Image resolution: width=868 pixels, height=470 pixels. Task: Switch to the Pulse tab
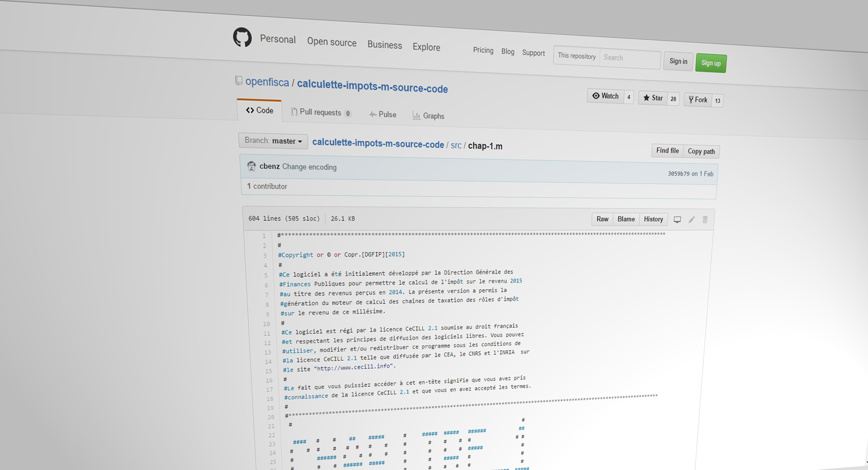(x=382, y=115)
